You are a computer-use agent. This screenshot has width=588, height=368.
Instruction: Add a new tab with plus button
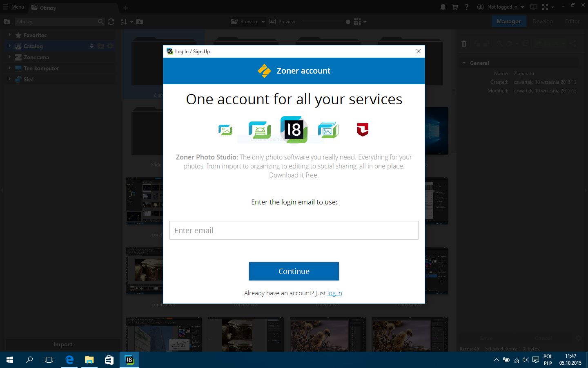[125, 8]
